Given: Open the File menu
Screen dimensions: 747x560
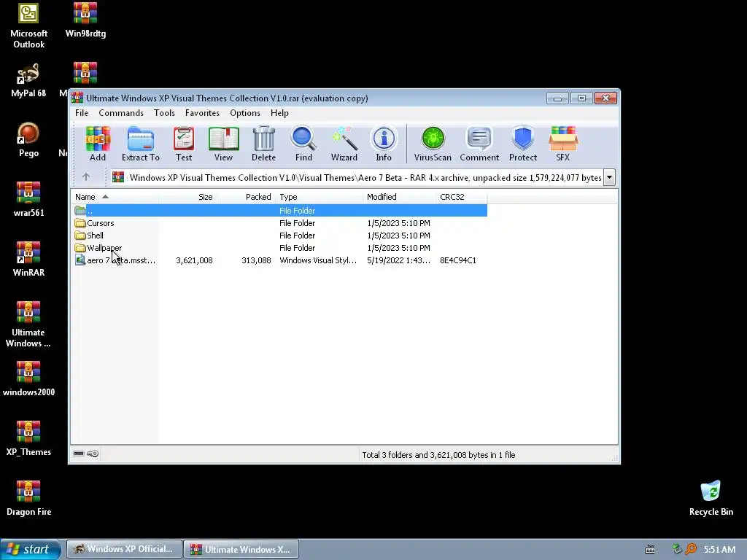Looking at the screenshot, I should pyautogui.click(x=82, y=113).
